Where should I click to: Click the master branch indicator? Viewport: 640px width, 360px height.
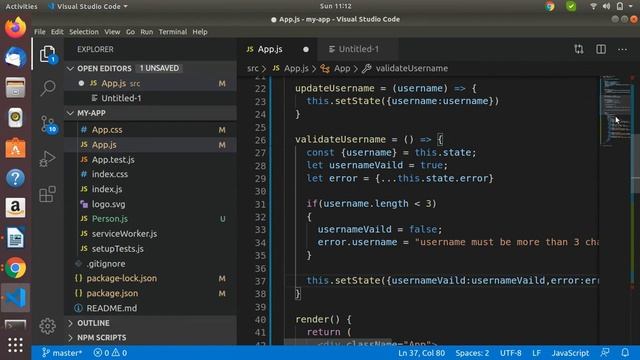click(62, 353)
